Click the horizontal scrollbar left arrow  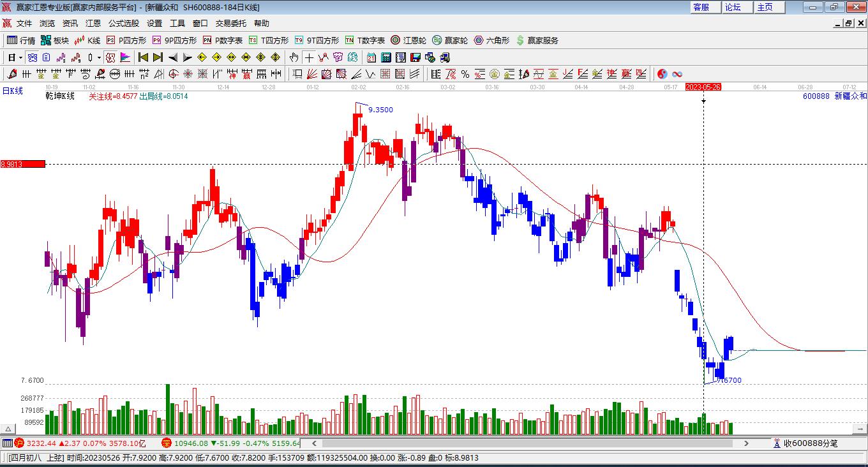coord(314,443)
